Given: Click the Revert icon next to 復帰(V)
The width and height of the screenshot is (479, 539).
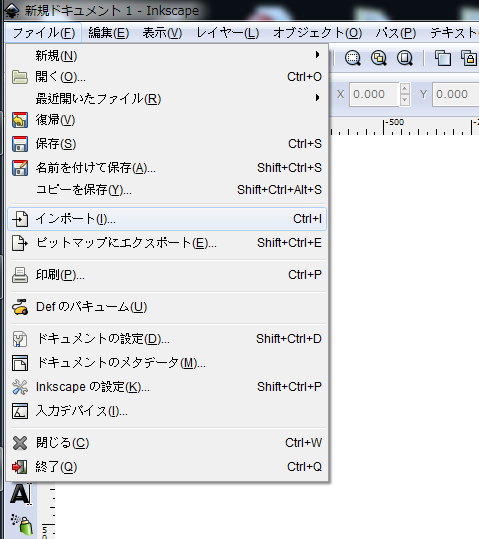Looking at the screenshot, I should [x=20, y=120].
